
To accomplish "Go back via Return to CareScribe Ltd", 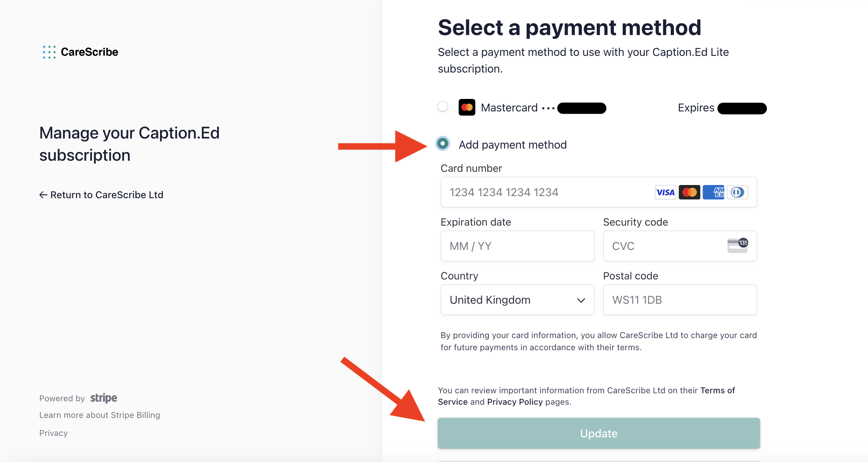I will 101,195.
